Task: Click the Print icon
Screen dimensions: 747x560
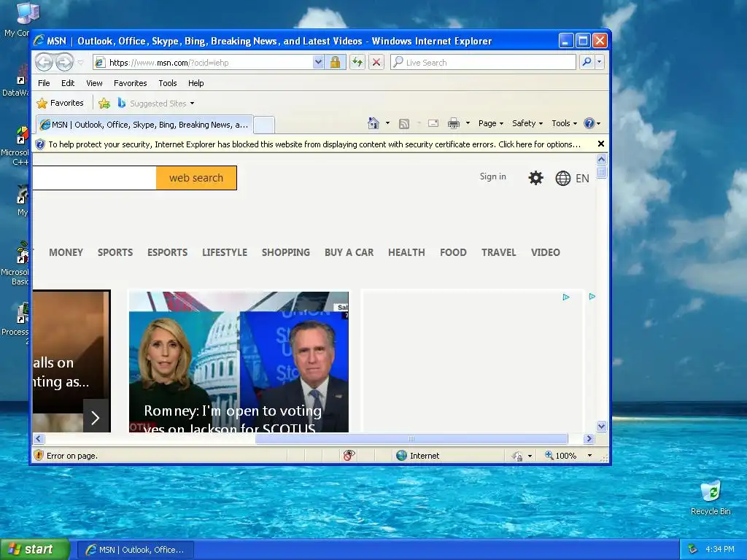Action: tap(454, 123)
